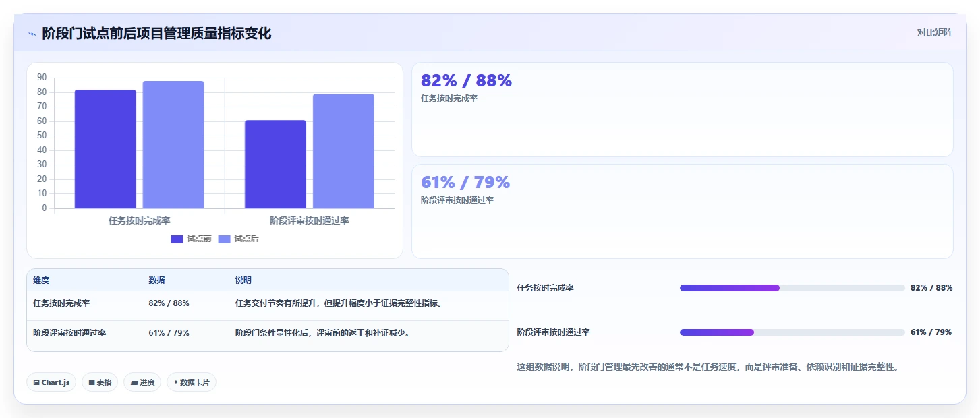
Task: Click the 试点前 bar for 阶段评审按时通过率
Action: click(x=276, y=165)
